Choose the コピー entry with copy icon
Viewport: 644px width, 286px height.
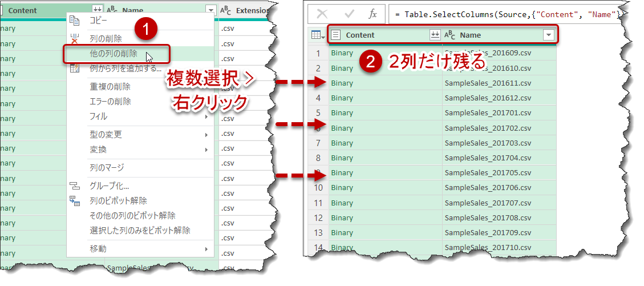tap(140, 21)
